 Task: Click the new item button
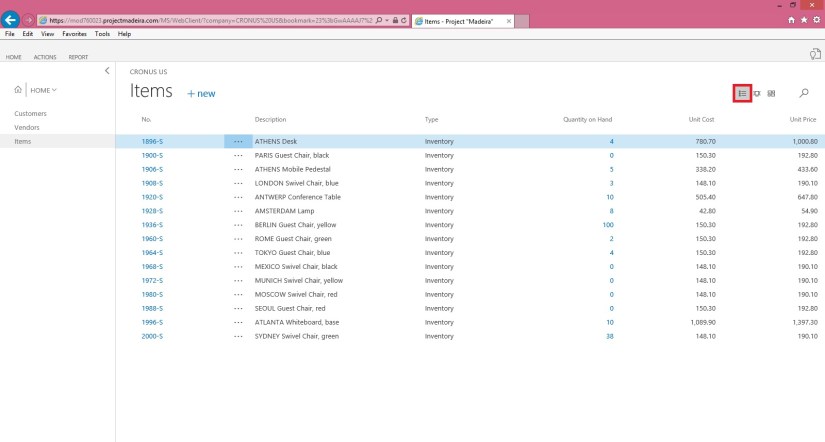(x=201, y=94)
